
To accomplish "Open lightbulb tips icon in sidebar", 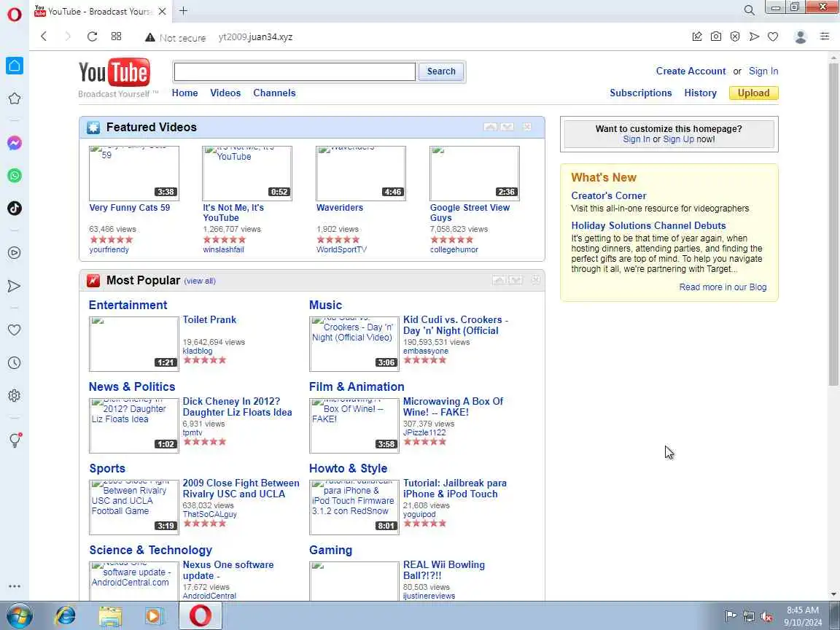I will coord(15,440).
